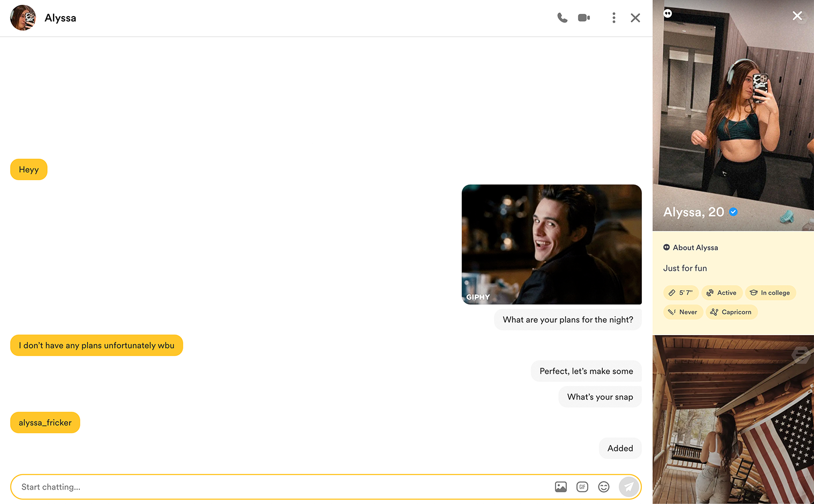Click the Never smoking badge
The height and width of the screenshot is (504, 814).
point(683,312)
